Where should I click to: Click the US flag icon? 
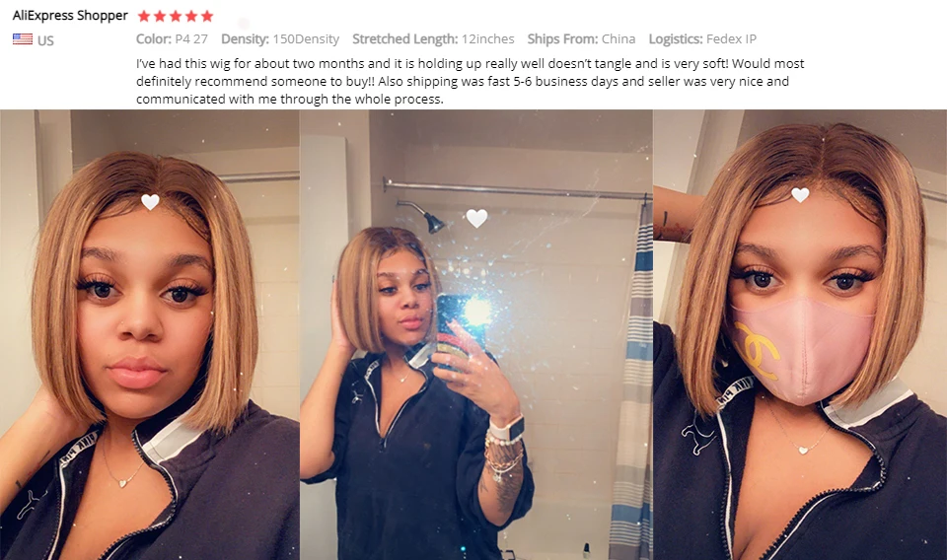[x=23, y=39]
